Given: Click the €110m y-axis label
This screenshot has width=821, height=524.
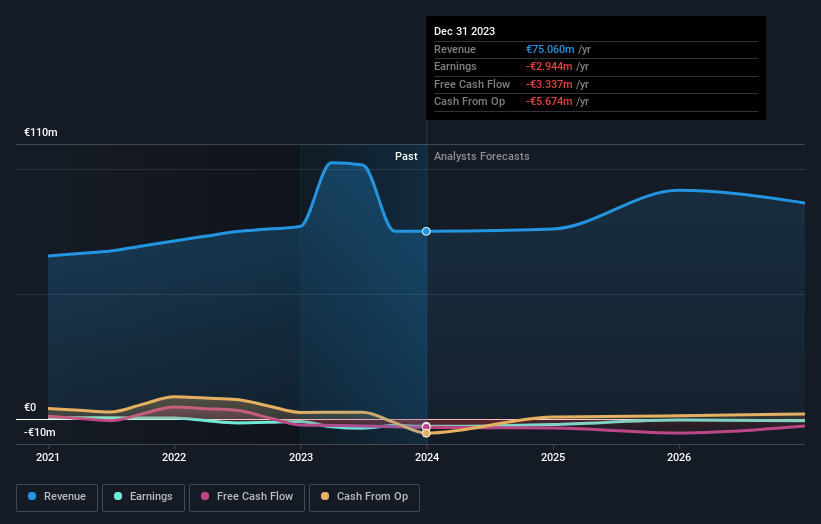Looking at the screenshot, I should 41,132.
